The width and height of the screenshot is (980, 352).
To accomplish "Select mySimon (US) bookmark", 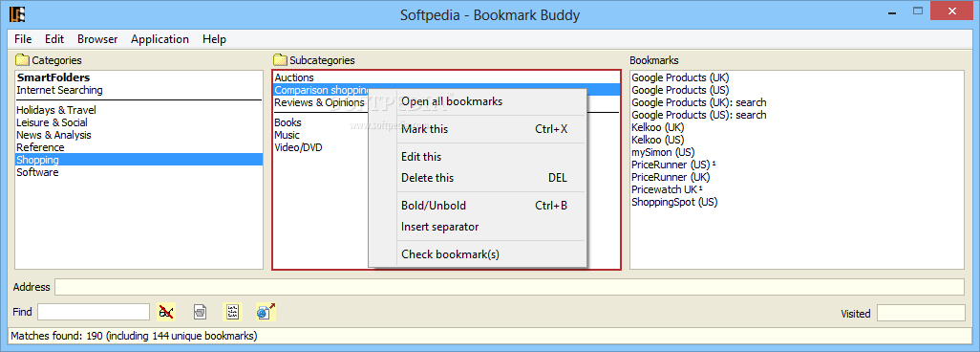I will 663,152.
